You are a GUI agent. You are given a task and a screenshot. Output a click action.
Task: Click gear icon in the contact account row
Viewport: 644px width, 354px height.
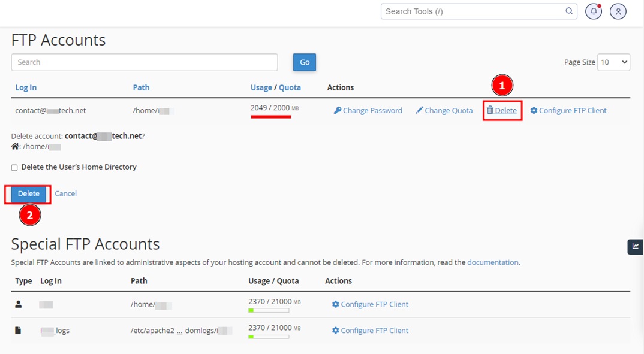click(534, 110)
